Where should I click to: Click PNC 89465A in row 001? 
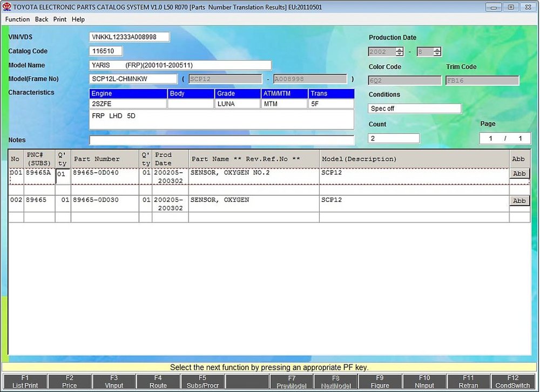coord(38,172)
